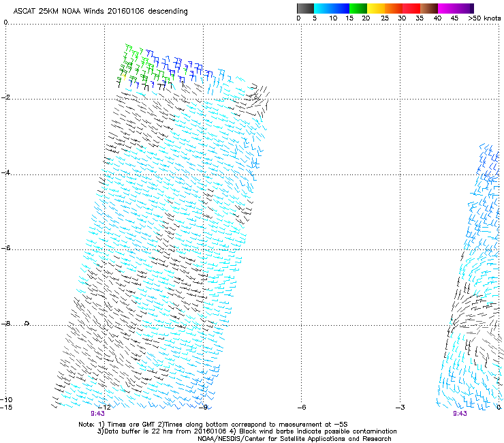Viewport: 504px width, 443px height.
Task: Click the purple '9:43' time under the right swath
Action: click(460, 414)
